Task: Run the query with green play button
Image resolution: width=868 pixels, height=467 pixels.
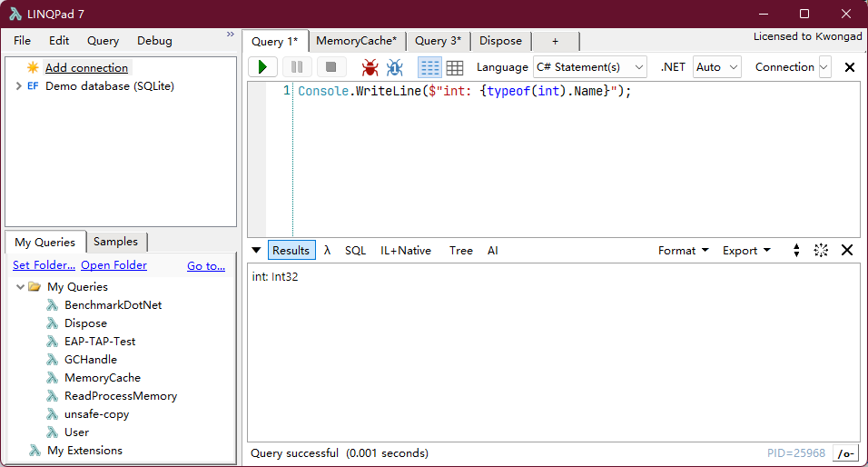Action: point(262,67)
